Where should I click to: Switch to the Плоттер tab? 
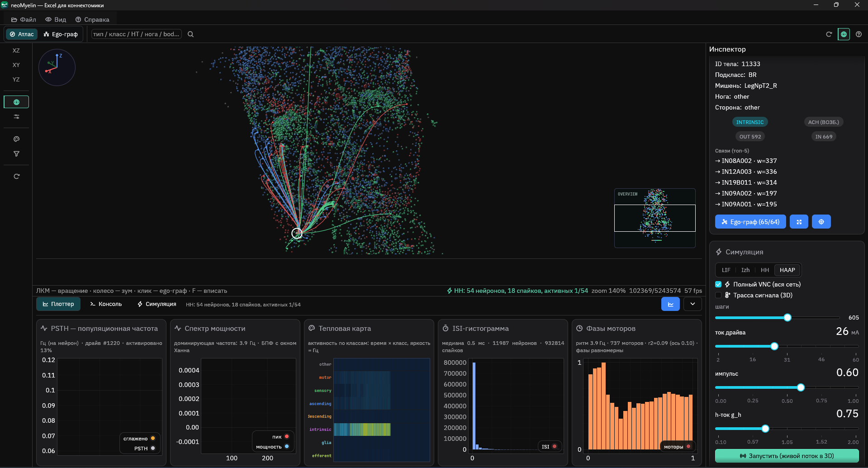58,304
